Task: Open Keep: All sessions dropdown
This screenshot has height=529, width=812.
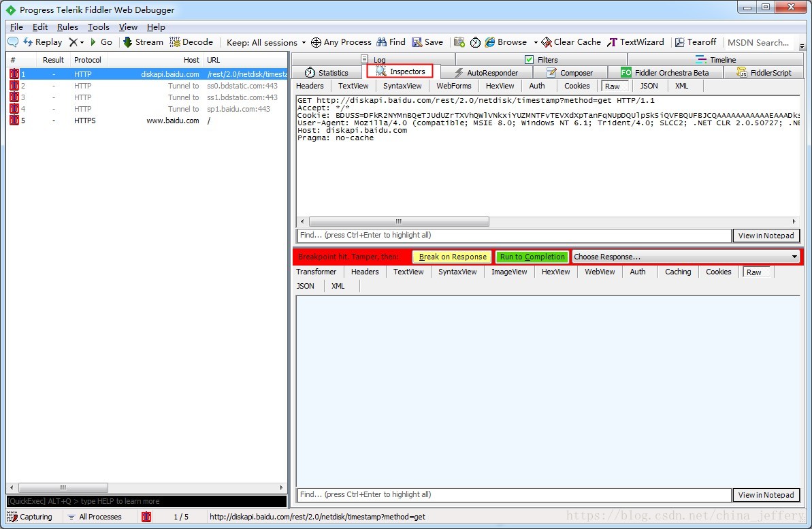Action: click(266, 42)
